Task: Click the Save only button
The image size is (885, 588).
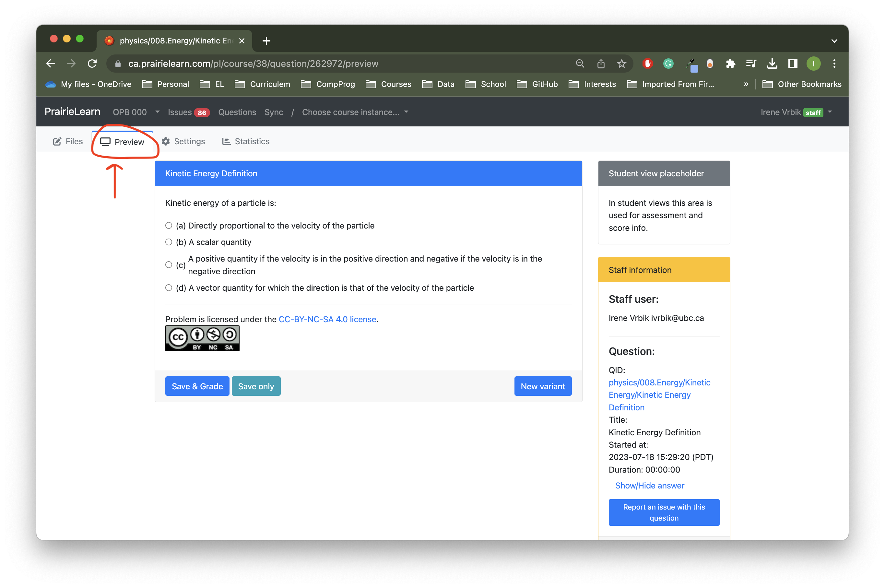Action: tap(256, 386)
